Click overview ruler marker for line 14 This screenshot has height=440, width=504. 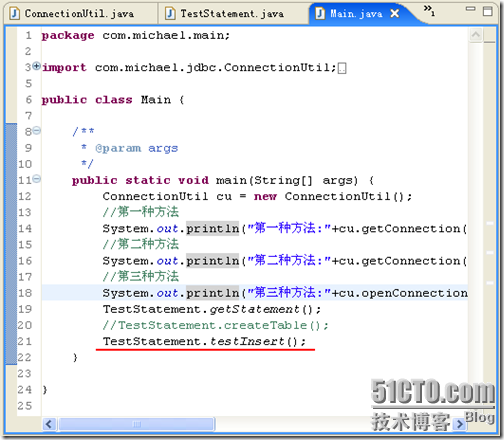click(x=490, y=223)
